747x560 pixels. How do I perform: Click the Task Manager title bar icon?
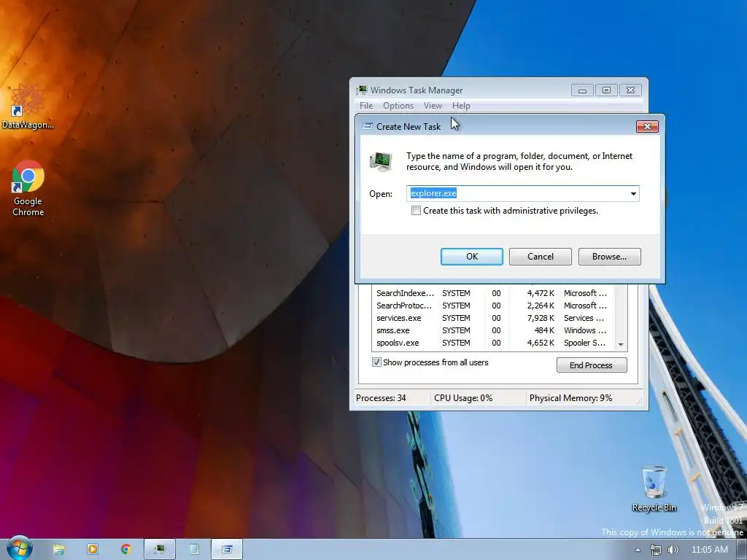click(x=362, y=90)
